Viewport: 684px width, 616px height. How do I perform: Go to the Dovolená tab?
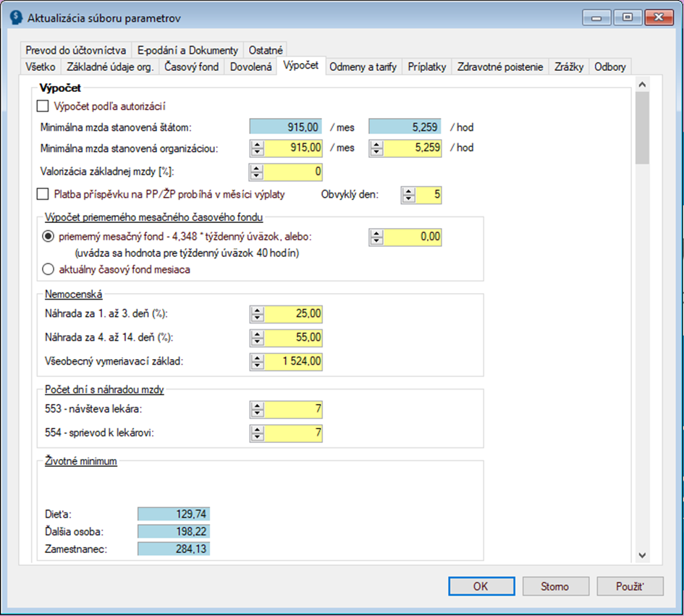point(251,67)
